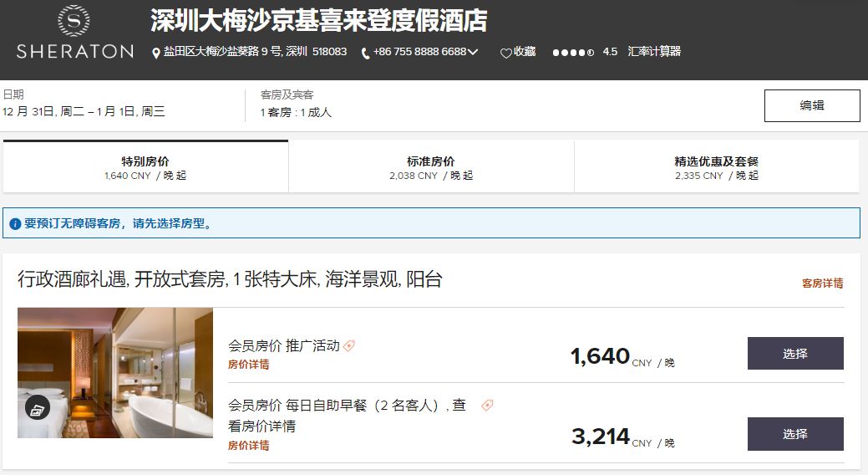Click the hotel address 盐田区大梅沙盐葵路 9 号
Screen dimensions: 868x475
click(255, 52)
